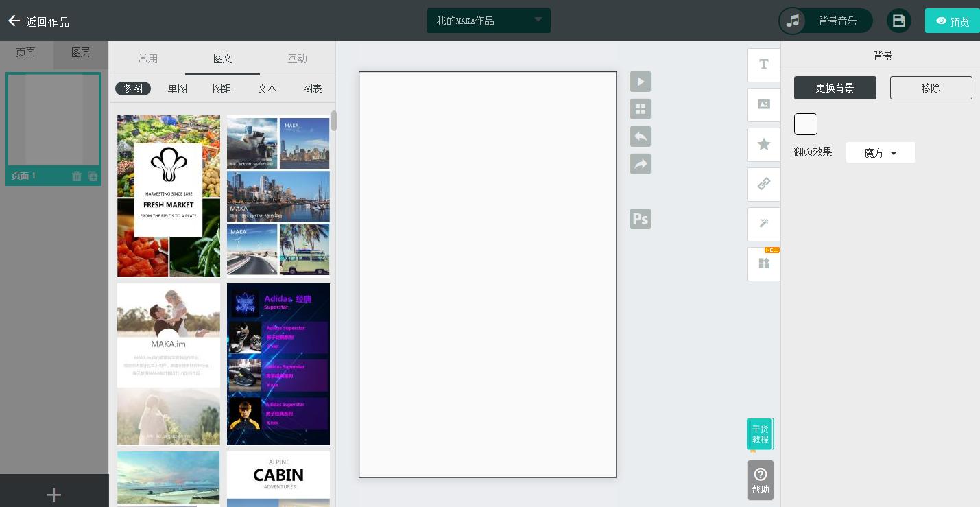Viewport: 980px width, 507px height.
Task: Select the Text tool icon
Action: (763, 64)
